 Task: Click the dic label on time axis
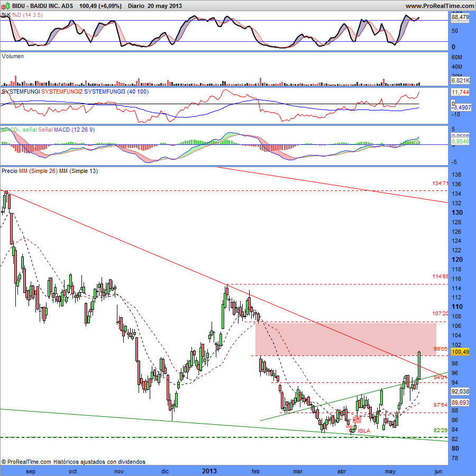pos(165,471)
